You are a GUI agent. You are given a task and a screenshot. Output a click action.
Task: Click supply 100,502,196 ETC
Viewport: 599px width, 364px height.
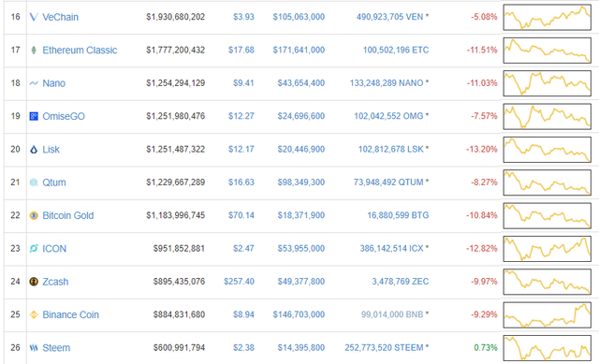tap(396, 50)
